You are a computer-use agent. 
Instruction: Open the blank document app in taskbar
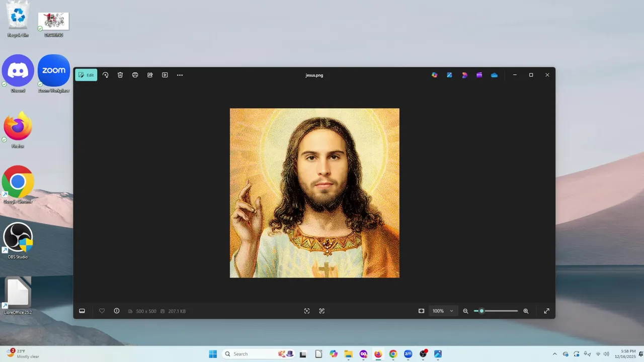click(318, 354)
